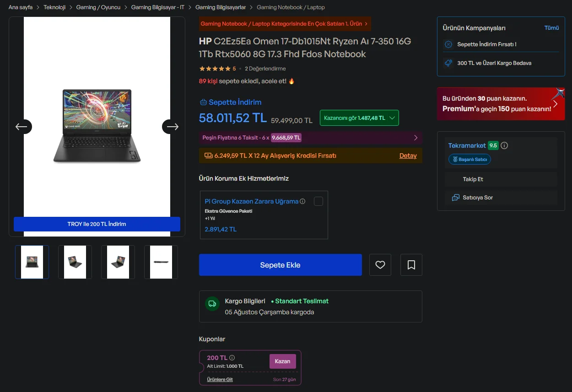Click 300 TL ve Üzeri Kargo Bedava text

pyautogui.click(x=494, y=63)
